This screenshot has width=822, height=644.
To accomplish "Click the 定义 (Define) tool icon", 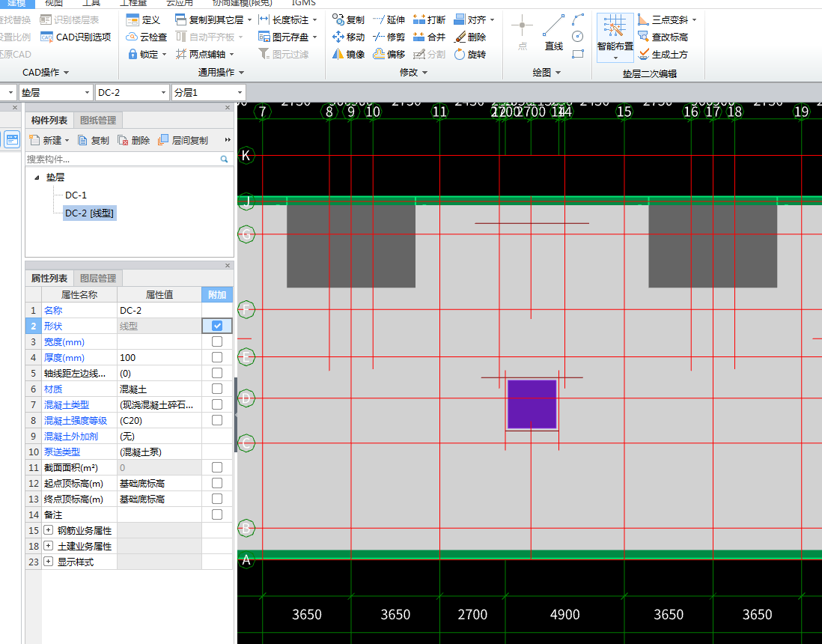I will 133,20.
